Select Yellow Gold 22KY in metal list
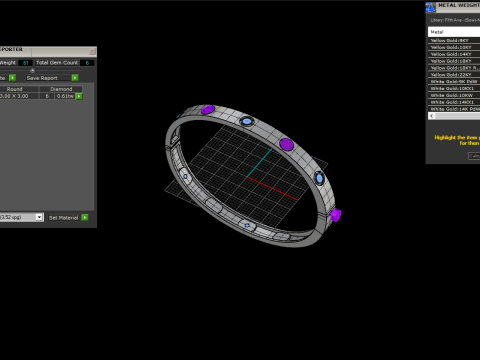Screen dimensions: 480x360 tap(454, 75)
